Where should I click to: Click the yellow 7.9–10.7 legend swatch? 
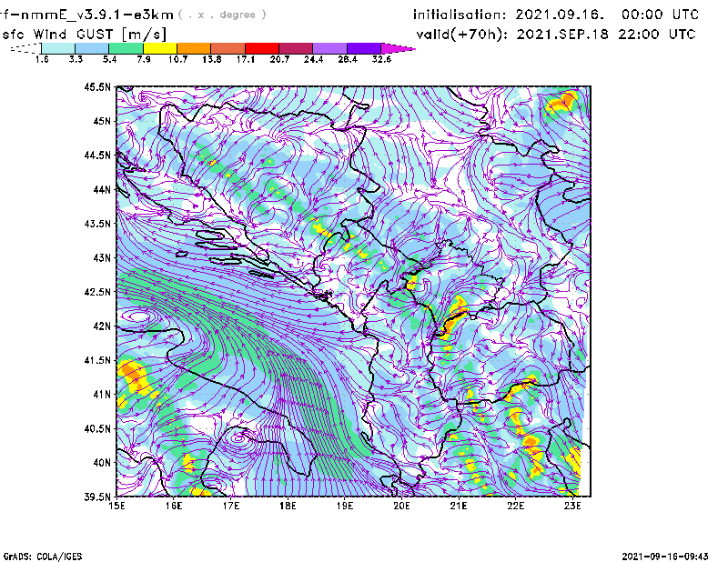160,48
